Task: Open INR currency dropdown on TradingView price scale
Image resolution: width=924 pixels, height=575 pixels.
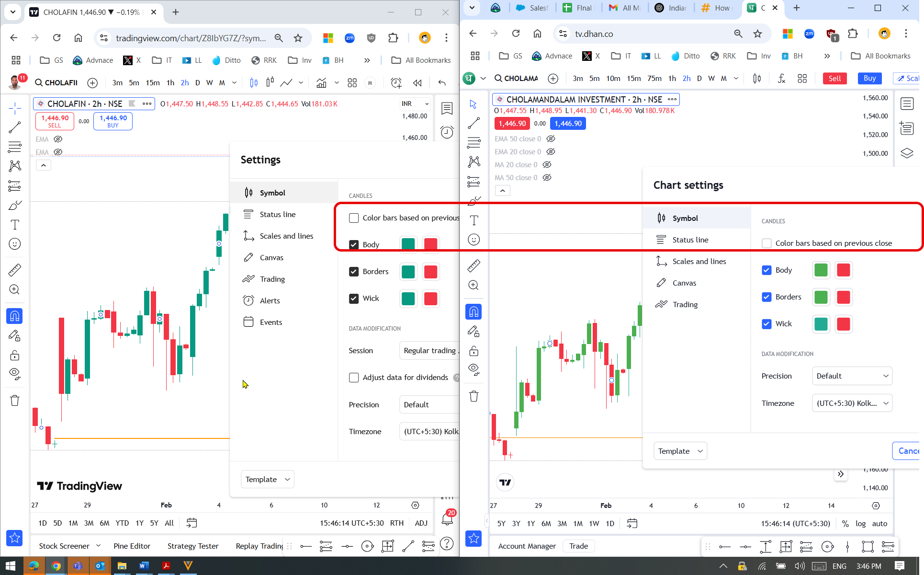Action: (x=415, y=103)
